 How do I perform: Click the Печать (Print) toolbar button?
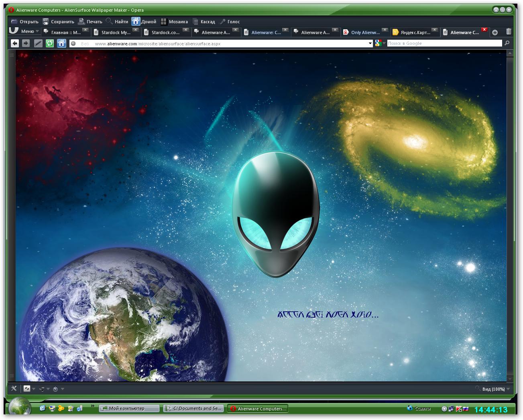[90, 22]
